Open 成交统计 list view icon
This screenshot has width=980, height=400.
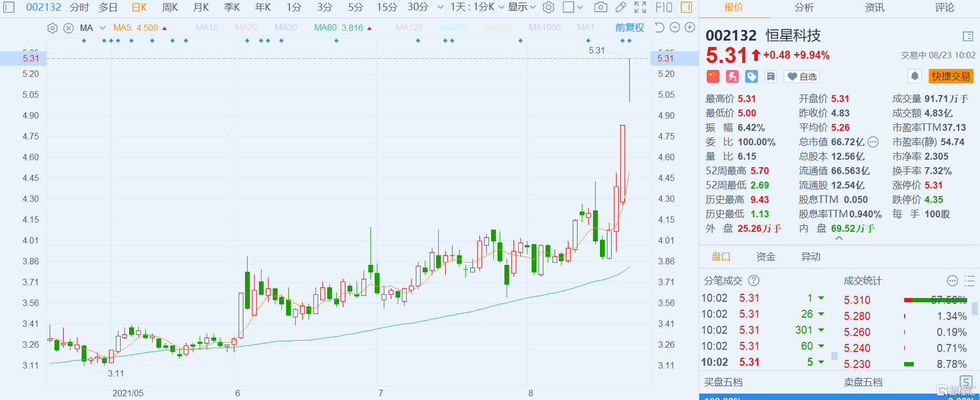(x=969, y=280)
